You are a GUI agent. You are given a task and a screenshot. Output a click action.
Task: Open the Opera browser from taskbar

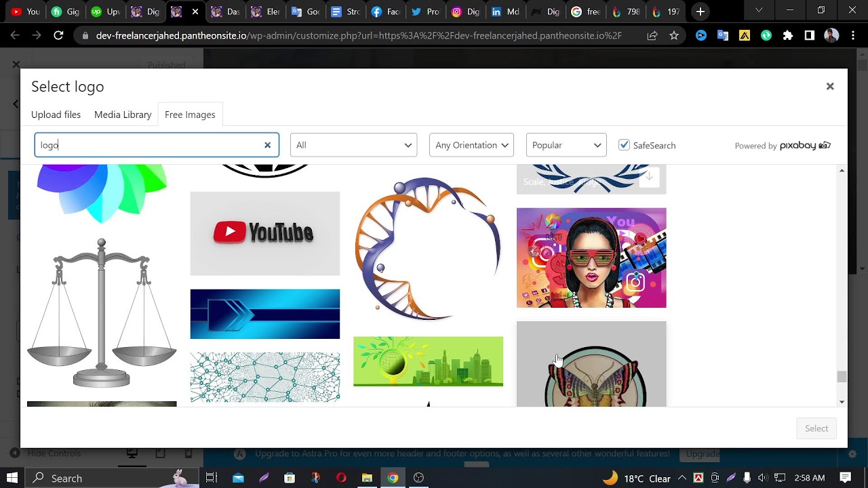(341, 478)
